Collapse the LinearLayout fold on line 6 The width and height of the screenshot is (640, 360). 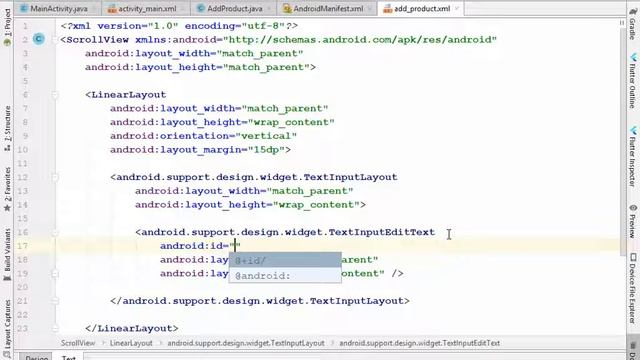click(55, 95)
